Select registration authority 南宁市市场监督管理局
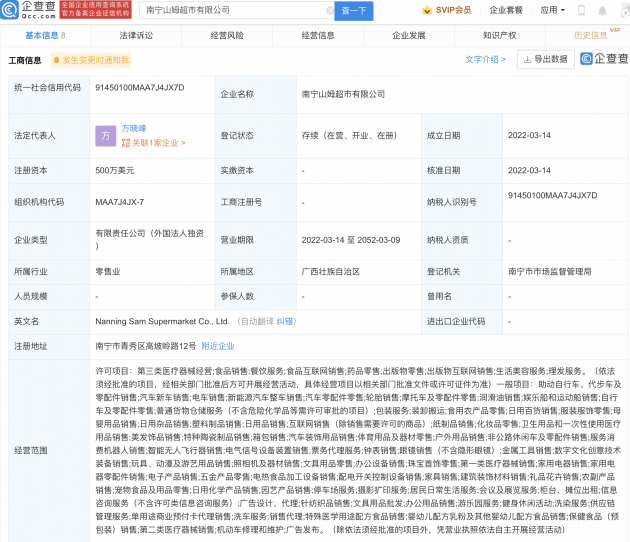Viewport: 630px width, 542px height. 550,272
